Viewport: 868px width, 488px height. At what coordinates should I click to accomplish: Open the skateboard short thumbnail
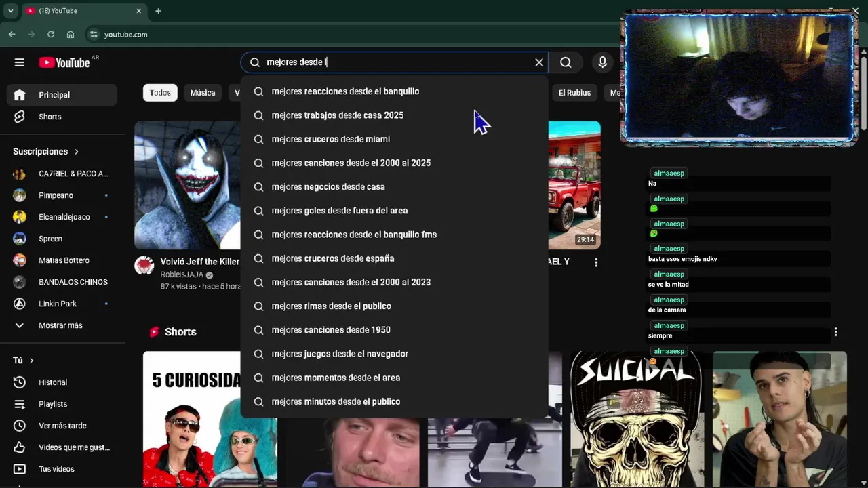pos(494,451)
